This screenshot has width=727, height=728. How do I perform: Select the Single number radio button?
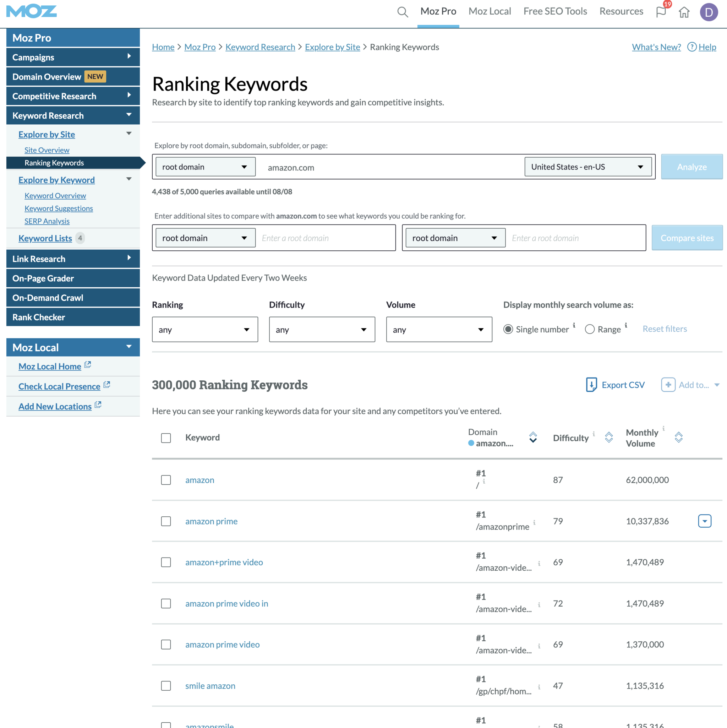(x=508, y=329)
